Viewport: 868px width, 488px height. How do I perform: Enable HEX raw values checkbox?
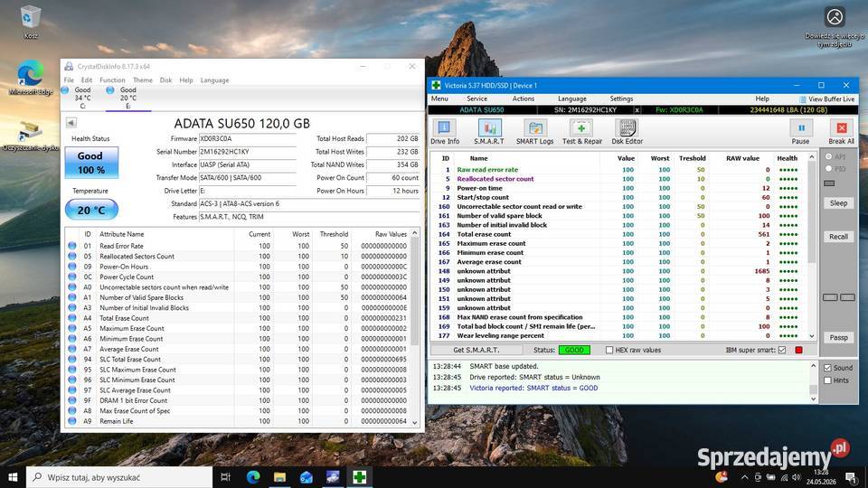(x=609, y=351)
